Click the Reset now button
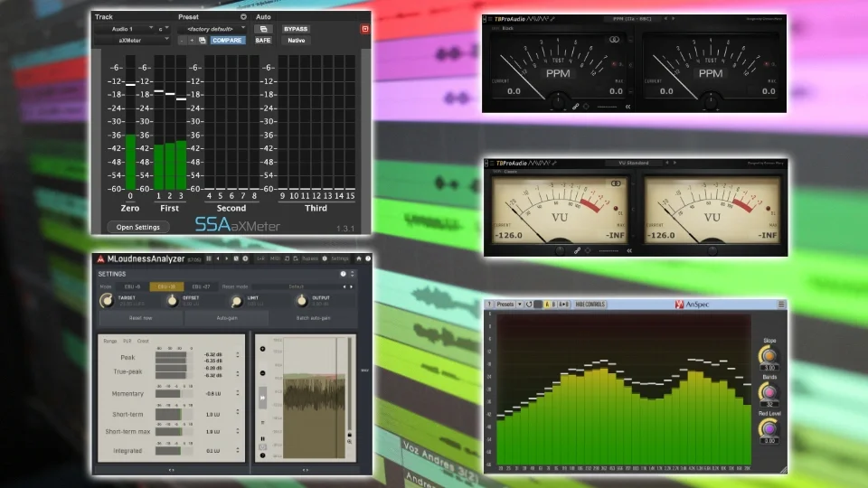This screenshot has width=868, height=488. point(141,318)
